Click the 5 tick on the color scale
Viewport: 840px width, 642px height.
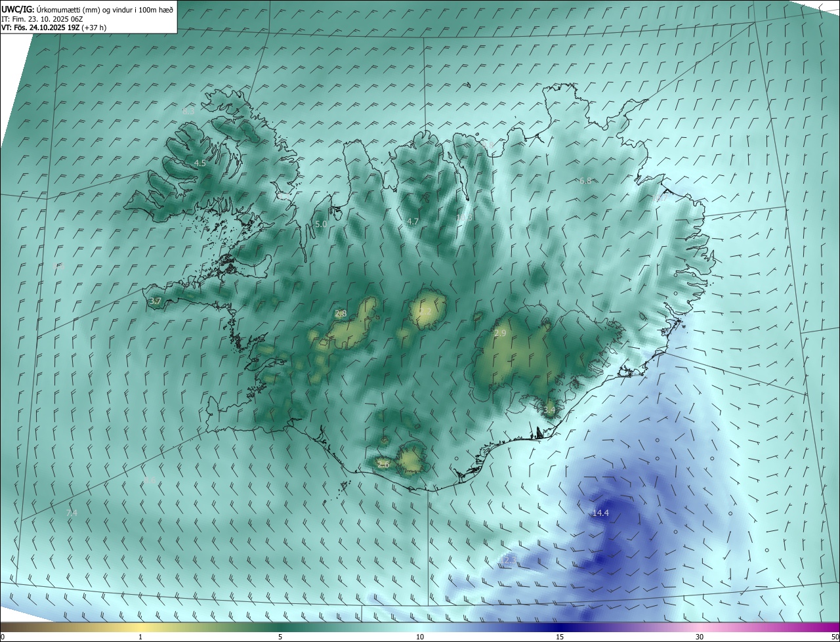coord(280,637)
